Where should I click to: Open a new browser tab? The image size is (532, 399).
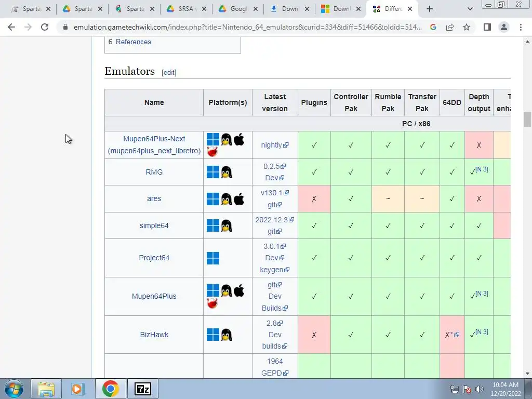pos(430,9)
